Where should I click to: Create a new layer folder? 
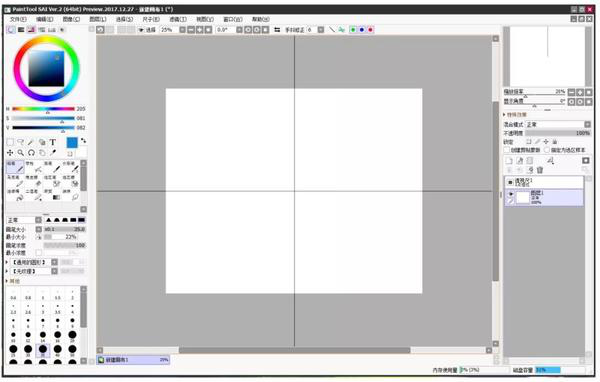530,161
